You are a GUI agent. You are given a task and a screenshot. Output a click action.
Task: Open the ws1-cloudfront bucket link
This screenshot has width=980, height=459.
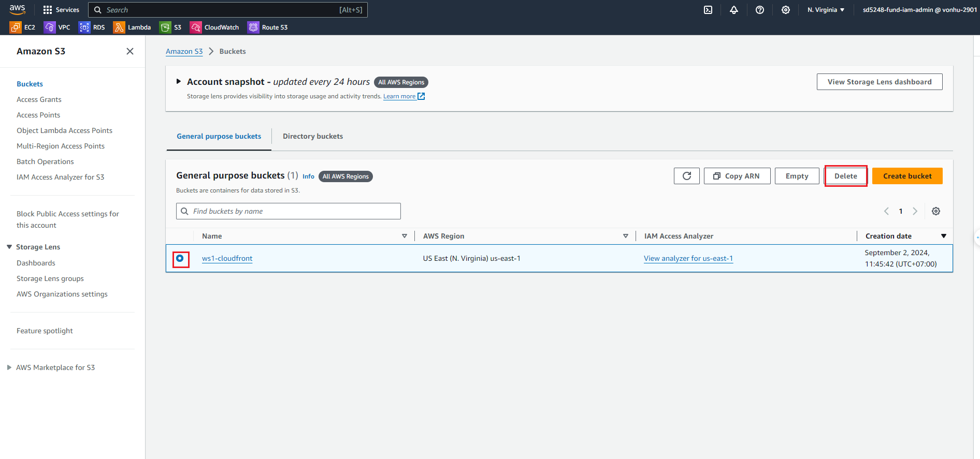pyautogui.click(x=227, y=258)
